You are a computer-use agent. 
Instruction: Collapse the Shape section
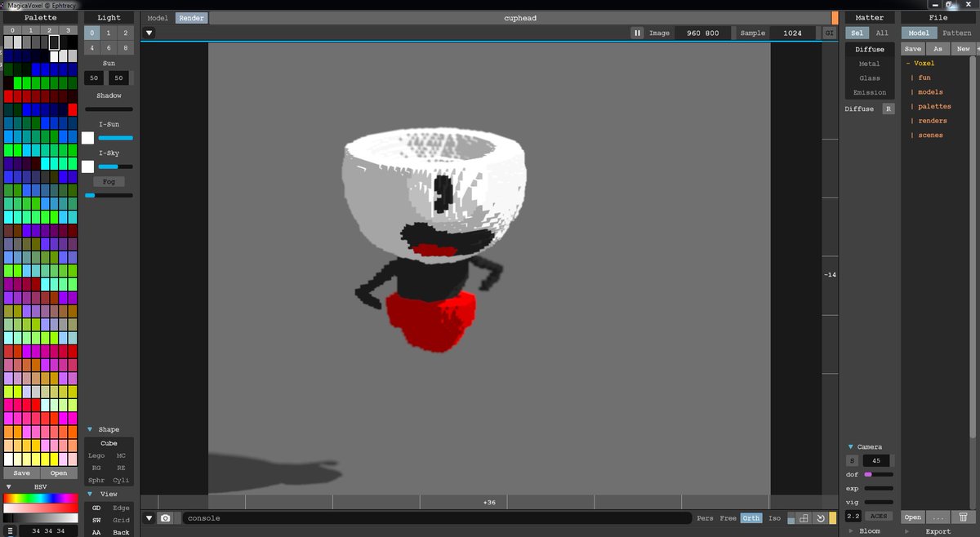click(x=90, y=429)
